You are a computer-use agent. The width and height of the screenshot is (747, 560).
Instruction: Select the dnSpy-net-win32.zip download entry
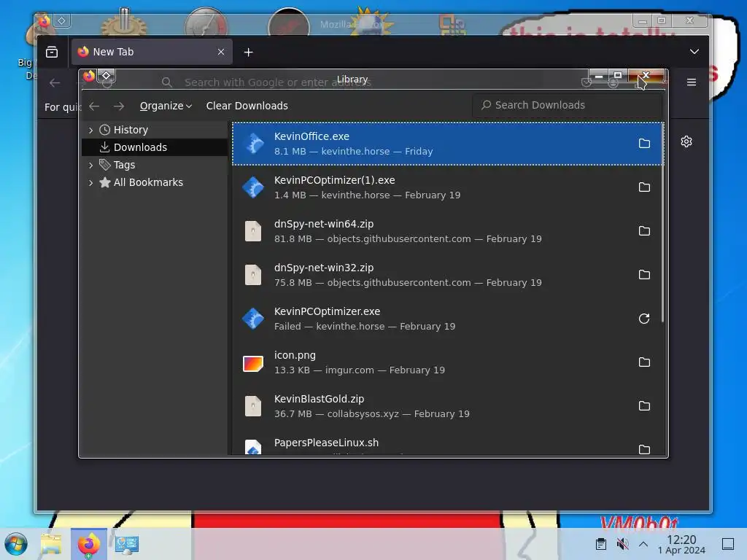(x=447, y=275)
